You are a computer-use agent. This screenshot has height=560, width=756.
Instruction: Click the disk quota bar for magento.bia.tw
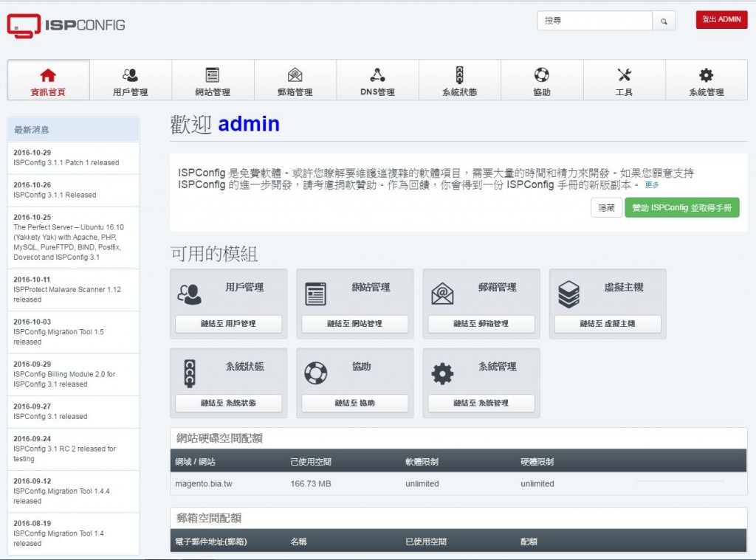(x=680, y=483)
